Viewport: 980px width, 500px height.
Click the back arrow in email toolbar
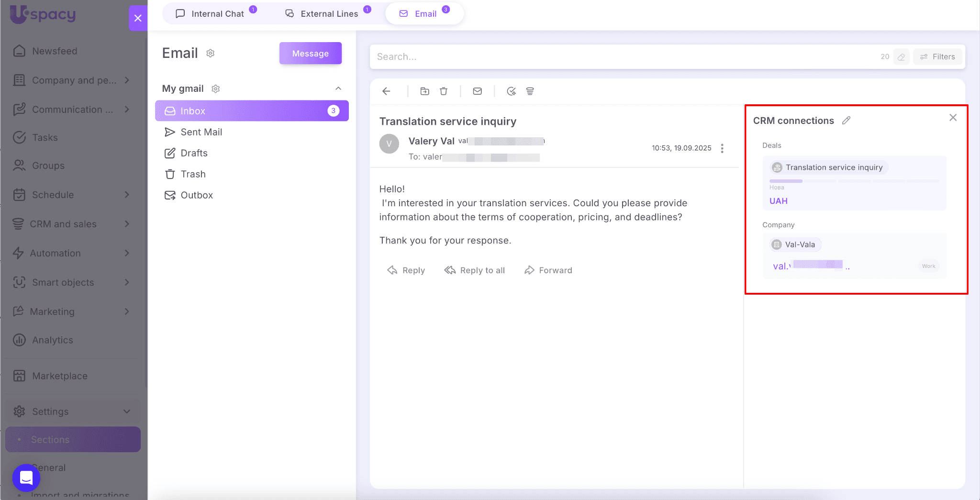pyautogui.click(x=386, y=91)
